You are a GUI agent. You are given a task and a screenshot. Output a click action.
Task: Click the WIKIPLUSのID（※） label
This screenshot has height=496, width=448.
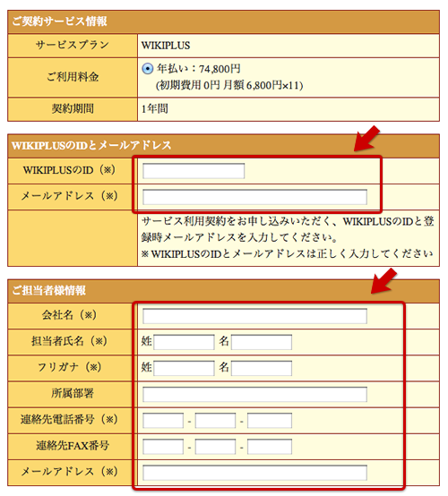pyautogui.click(x=69, y=170)
